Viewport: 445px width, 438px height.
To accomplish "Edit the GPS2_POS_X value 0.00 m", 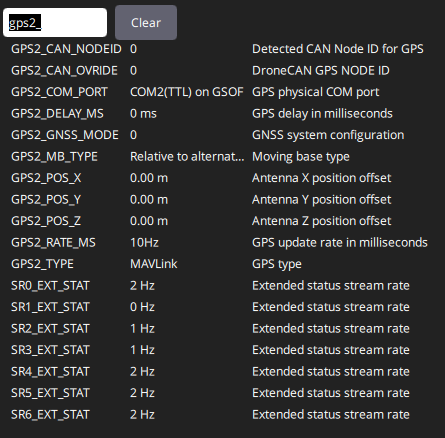I will (x=149, y=178).
